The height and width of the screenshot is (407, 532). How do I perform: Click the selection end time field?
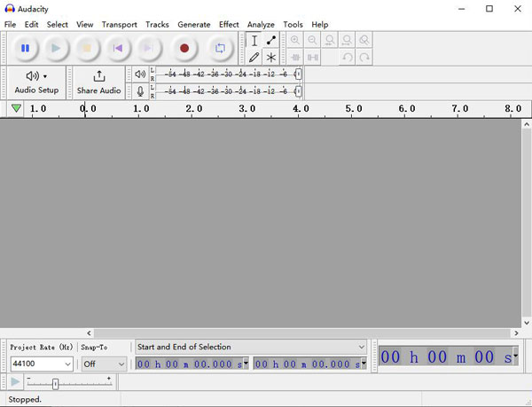click(307, 364)
